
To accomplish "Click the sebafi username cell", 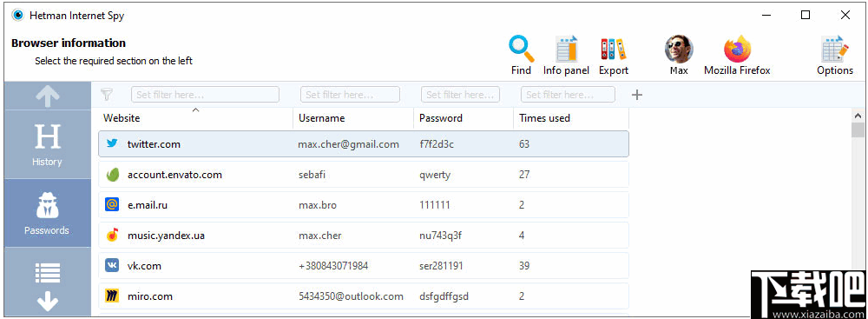I will click(312, 175).
